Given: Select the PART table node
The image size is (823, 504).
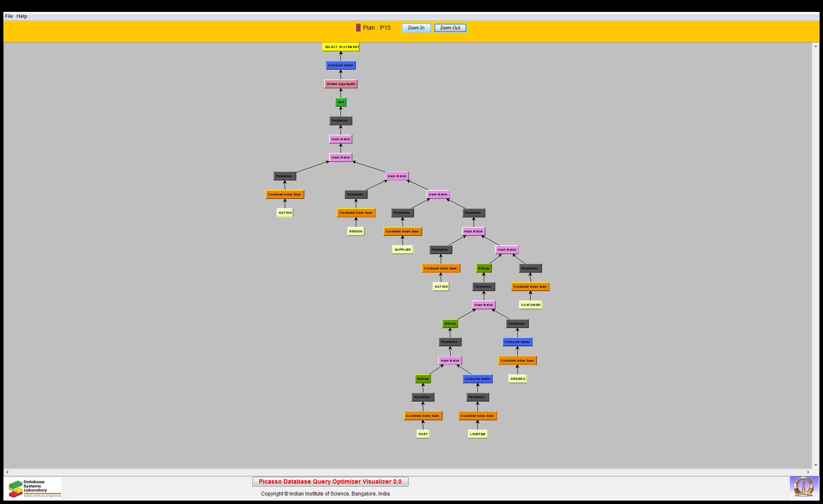Looking at the screenshot, I should pos(423,434).
